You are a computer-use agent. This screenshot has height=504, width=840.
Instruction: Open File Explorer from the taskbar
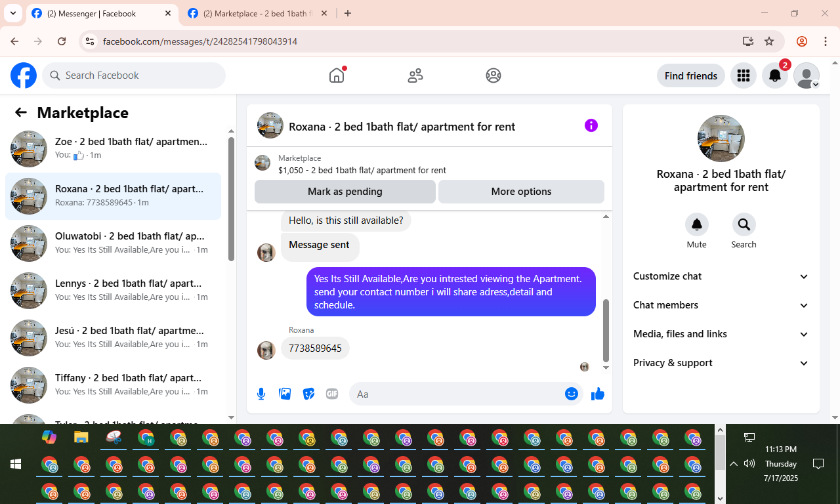pos(81,437)
